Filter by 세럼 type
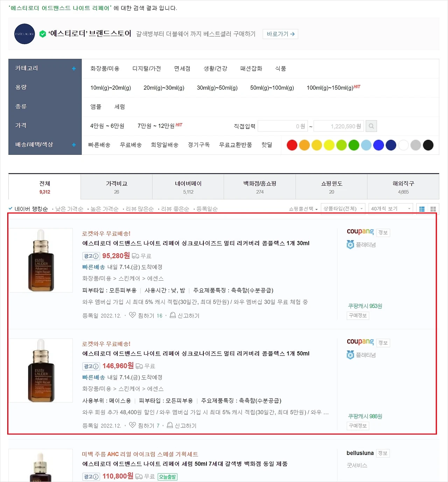This screenshot has height=482, width=448. [120, 107]
